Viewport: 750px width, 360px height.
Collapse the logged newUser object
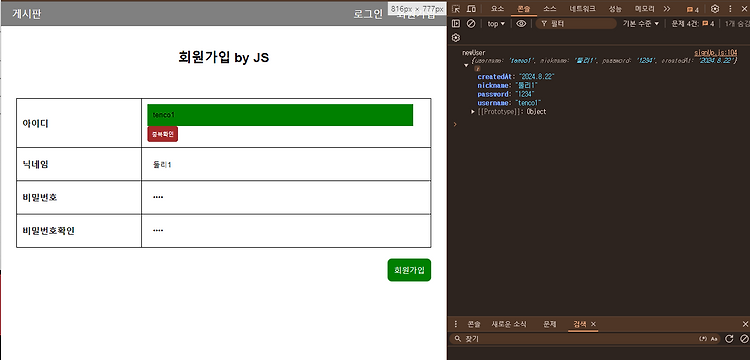[x=466, y=65]
